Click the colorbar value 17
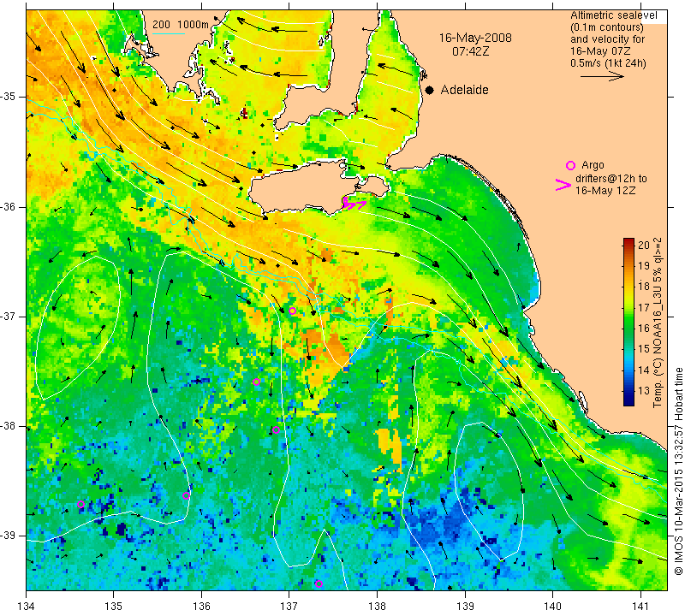This screenshot has height=616, width=685. click(x=644, y=308)
